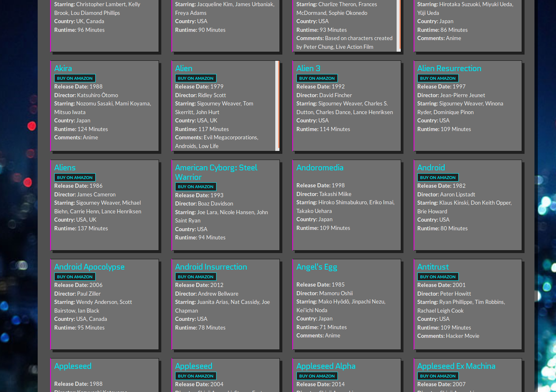556x392 pixels.
Task: Open the Appleseed 1988 title link
Action: 73,366
